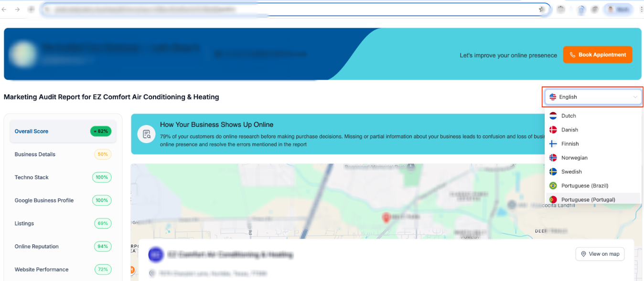Click the document search icon in banner
644x281 pixels.
146,134
